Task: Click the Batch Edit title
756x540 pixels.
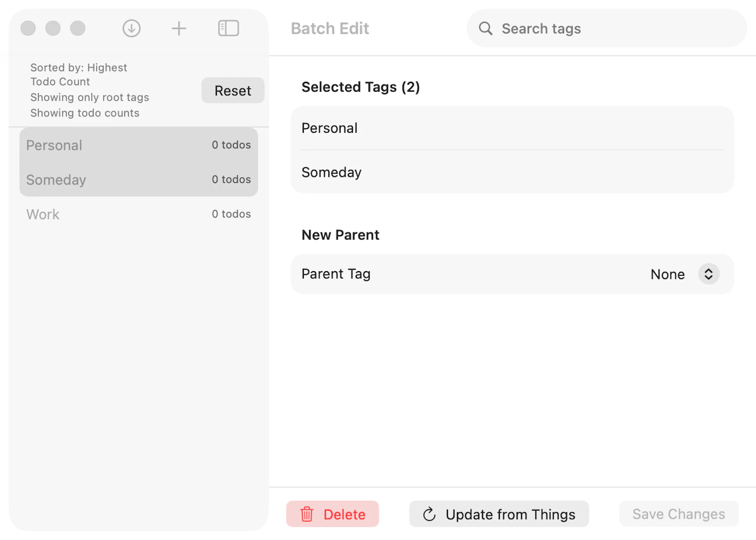Action: 330,28
